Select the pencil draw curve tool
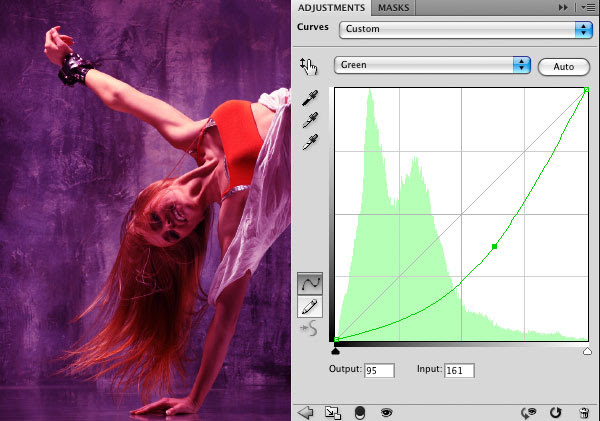Viewport: 600px width, 421px height. pos(311,307)
